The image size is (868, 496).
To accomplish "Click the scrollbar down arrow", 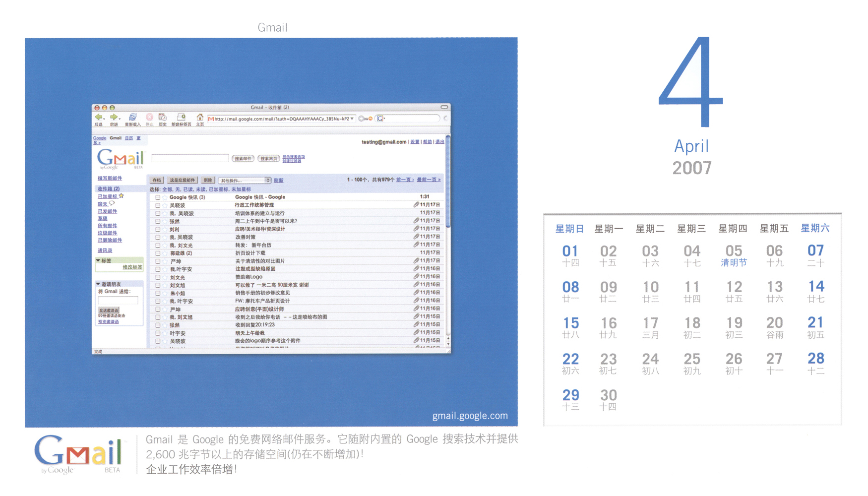I will tap(448, 344).
